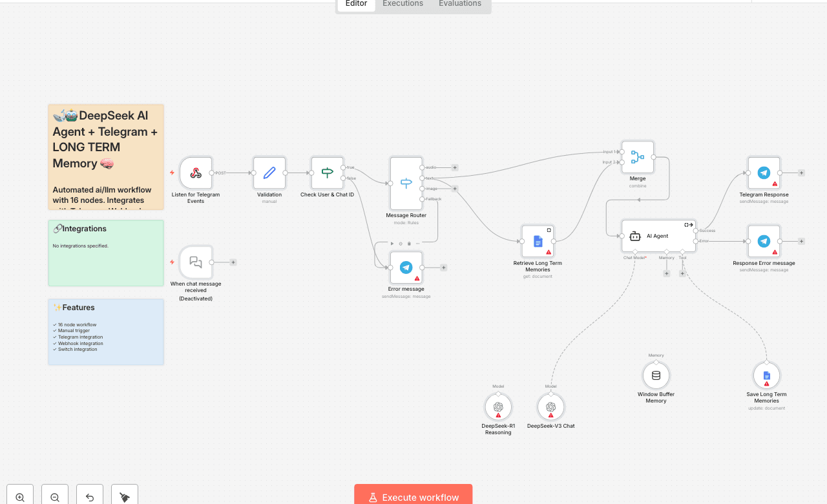Add a node under AI Agent Memory

[667, 273]
